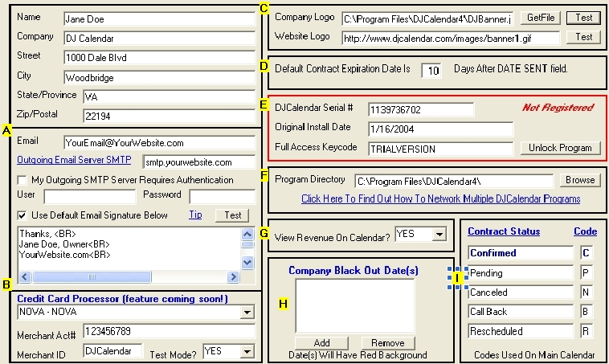The width and height of the screenshot is (609, 364).
Task: Click the Rescheduled status name field
Action: pos(521,331)
